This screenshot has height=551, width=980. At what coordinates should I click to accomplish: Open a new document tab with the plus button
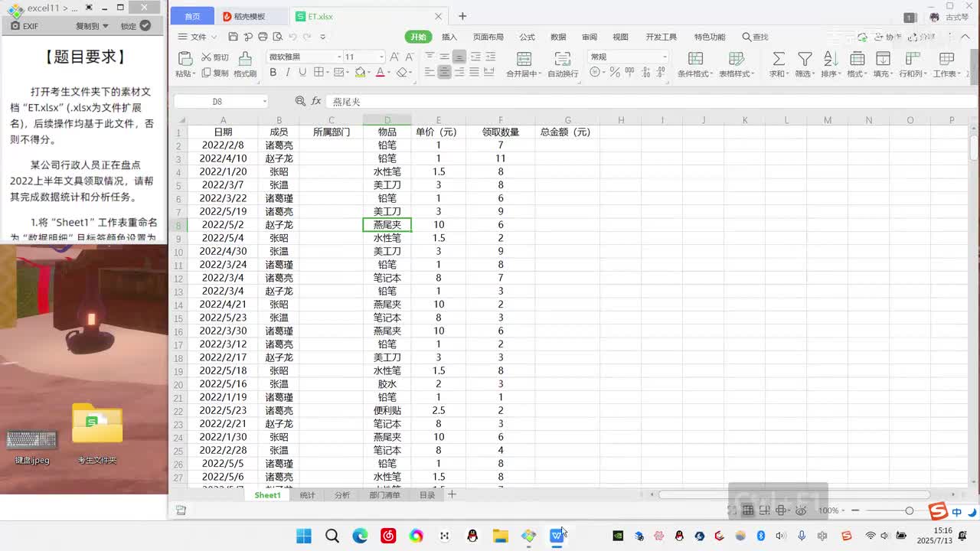[x=462, y=16]
